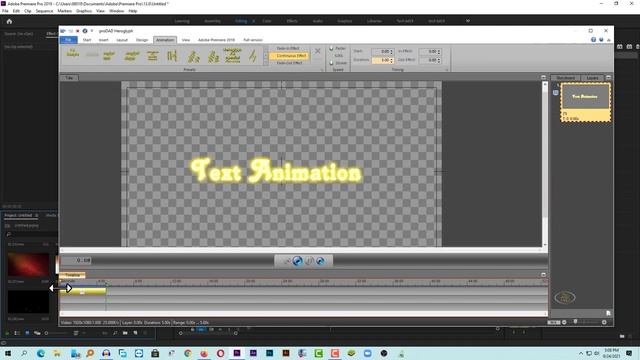
Task: Open Premiere's Graphics menu
Action: click(x=84, y=11)
